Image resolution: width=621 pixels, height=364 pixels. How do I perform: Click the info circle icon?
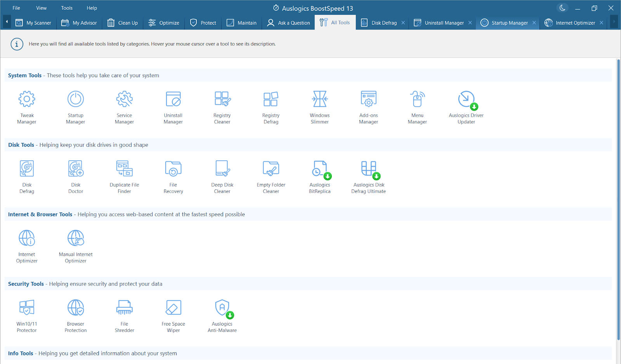[16, 44]
